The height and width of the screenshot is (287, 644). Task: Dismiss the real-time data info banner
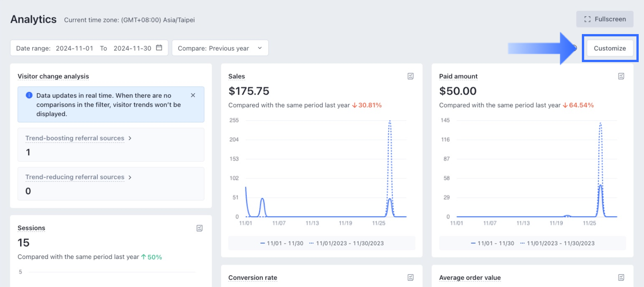193,95
